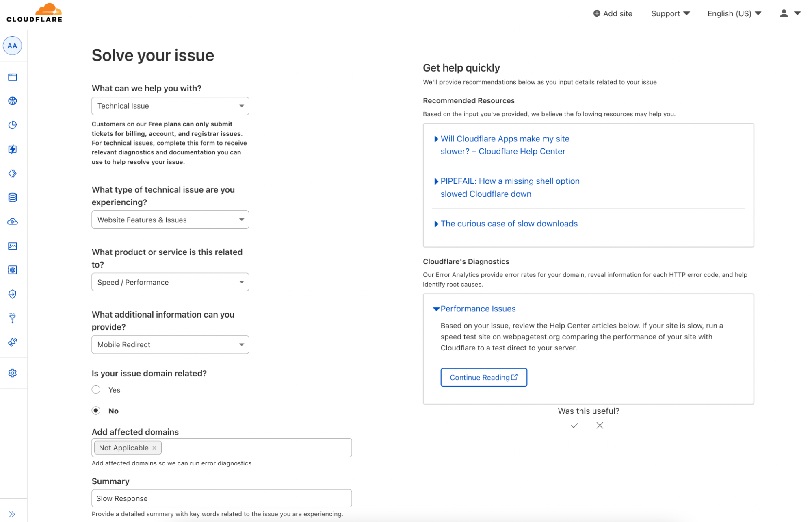Select the No radio button
This screenshot has width=812, height=522.
(96, 411)
